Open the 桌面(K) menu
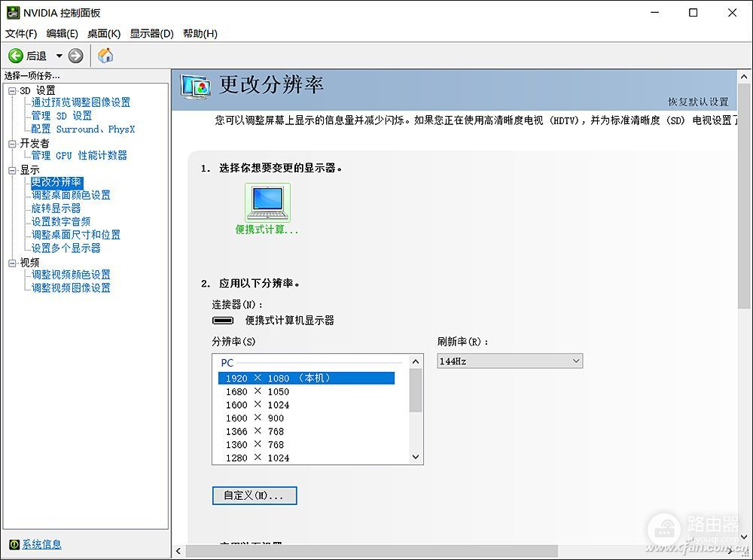 (103, 33)
